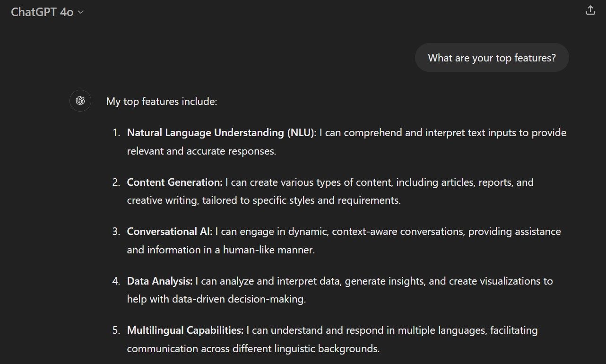606x364 pixels.
Task: Click the "Content Generation:" heading text
Action: click(x=174, y=182)
